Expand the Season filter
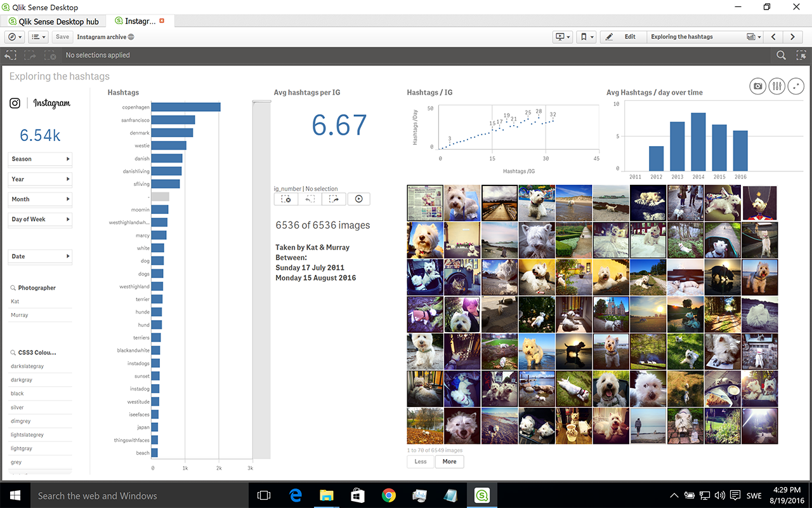Viewport: 812px width, 508px height. point(40,159)
